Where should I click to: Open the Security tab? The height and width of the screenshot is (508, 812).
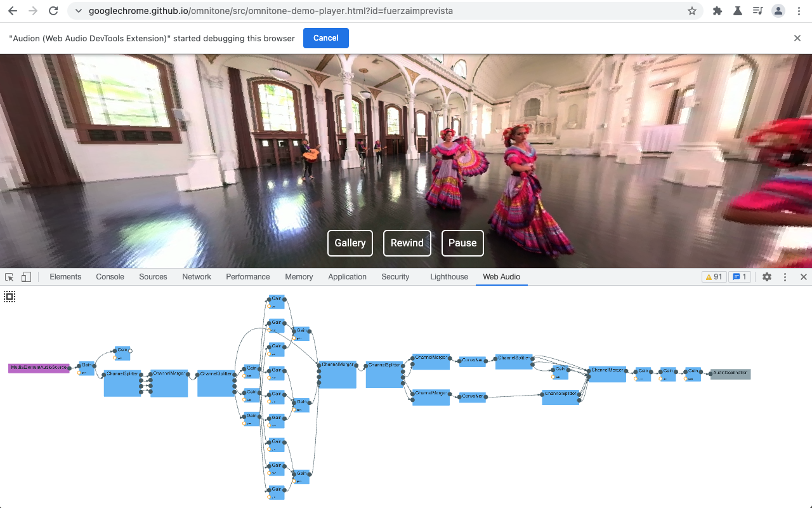395,277
